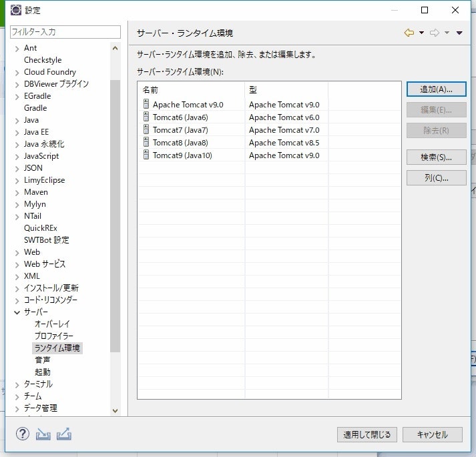Click the 編集(E)... button

click(436, 109)
